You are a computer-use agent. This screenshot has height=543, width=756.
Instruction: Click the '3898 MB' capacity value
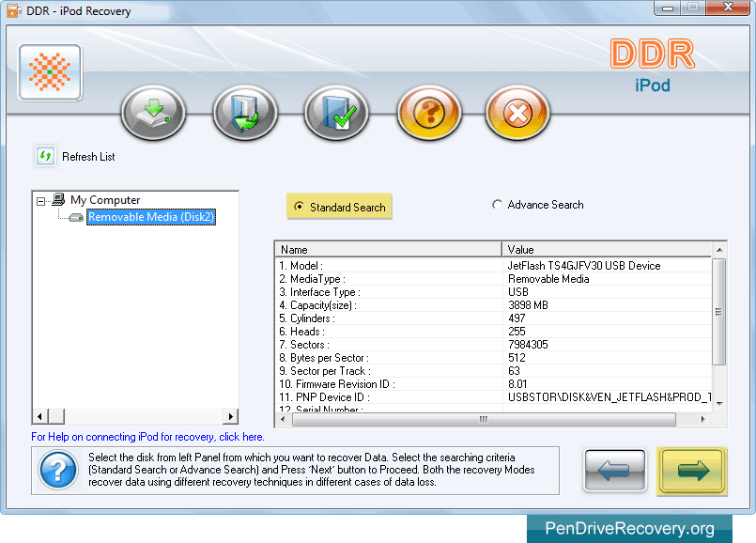click(528, 305)
